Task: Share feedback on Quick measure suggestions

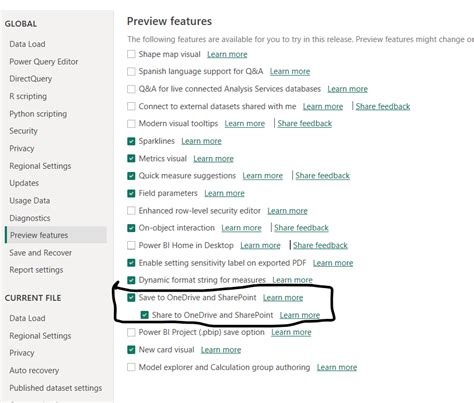Action: pos(322,176)
